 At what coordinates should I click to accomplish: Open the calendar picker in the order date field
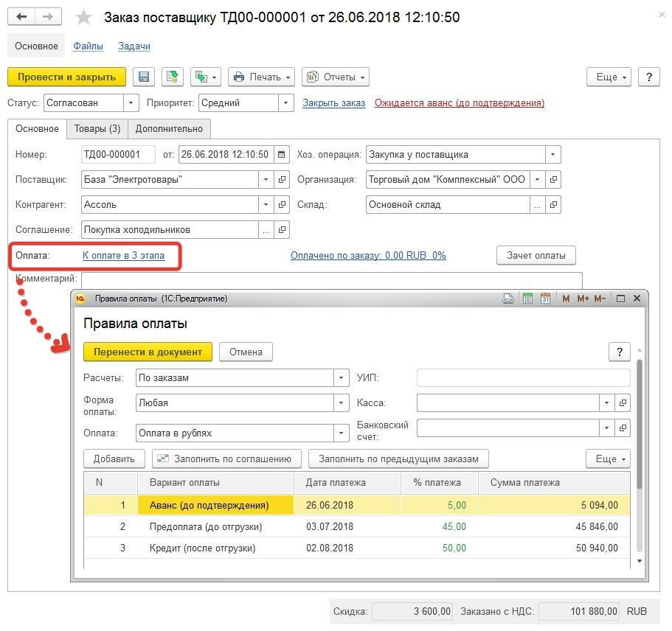click(x=281, y=154)
